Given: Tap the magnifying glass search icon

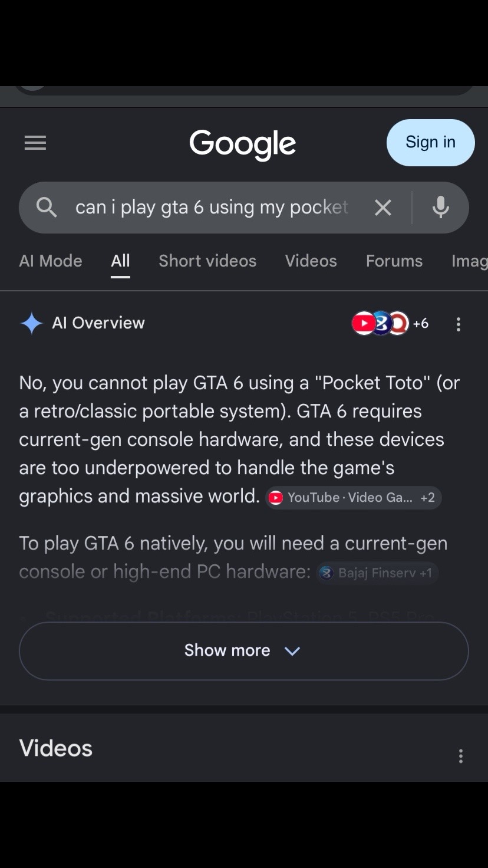Looking at the screenshot, I should click(47, 208).
